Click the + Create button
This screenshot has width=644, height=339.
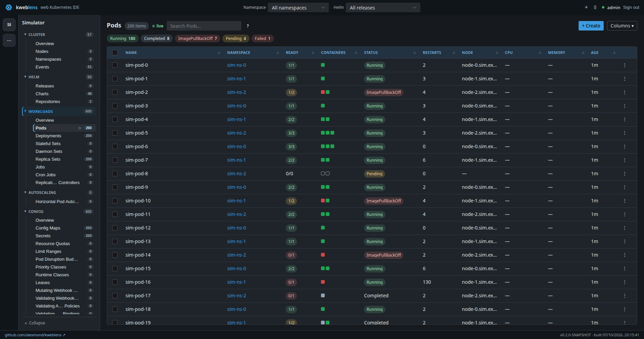591,26
